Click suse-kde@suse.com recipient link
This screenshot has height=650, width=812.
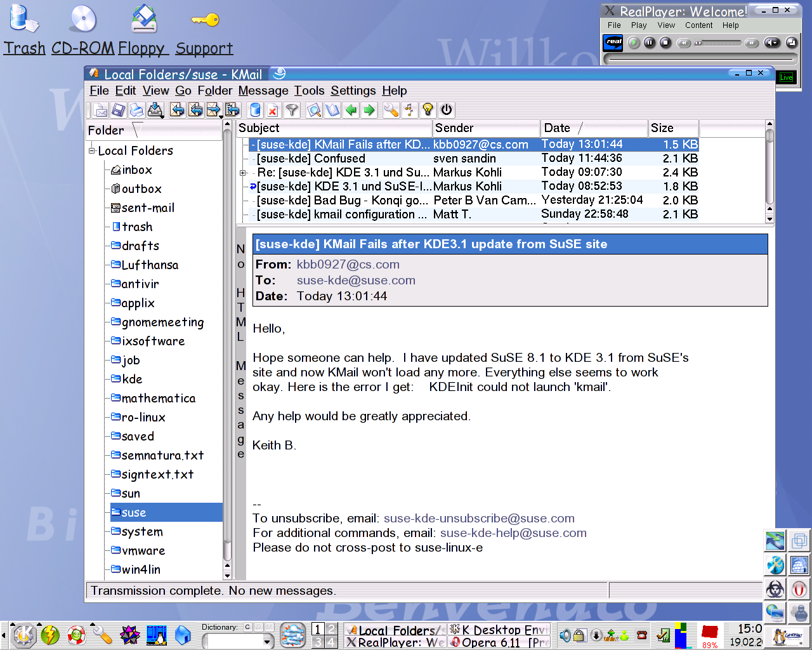point(356,281)
